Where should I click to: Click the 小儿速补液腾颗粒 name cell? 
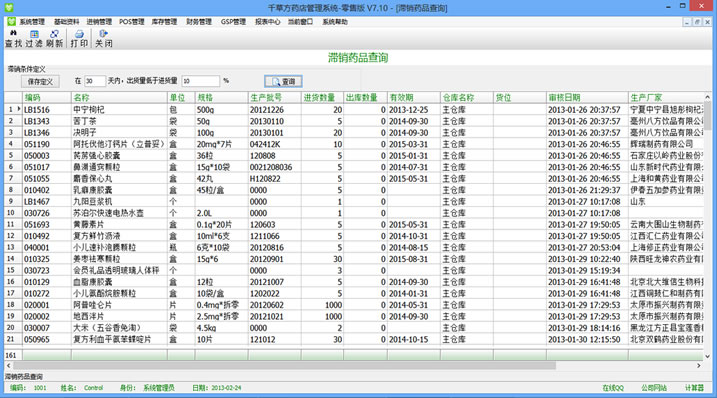119,247
